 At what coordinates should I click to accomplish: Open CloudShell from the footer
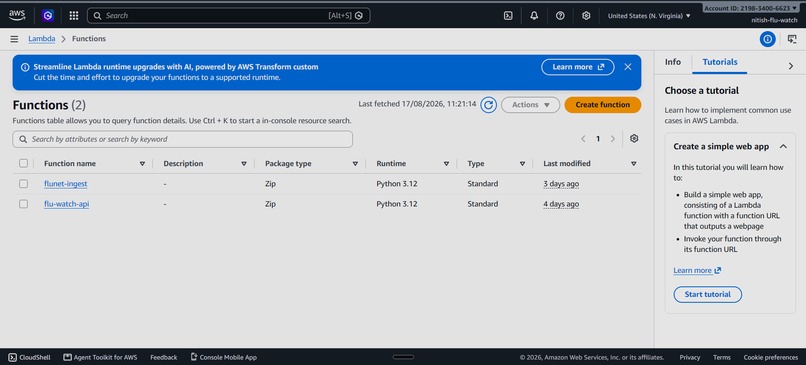pos(29,357)
